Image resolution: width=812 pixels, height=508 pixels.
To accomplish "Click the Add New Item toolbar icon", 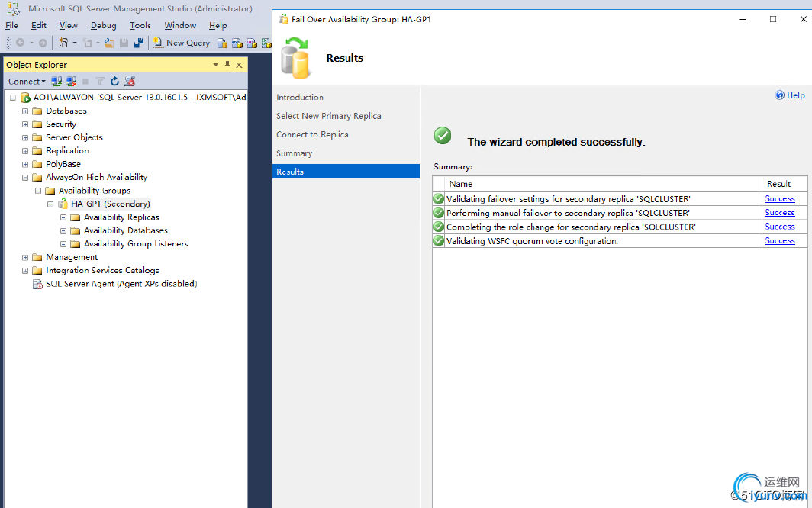I will pyautogui.click(x=88, y=43).
